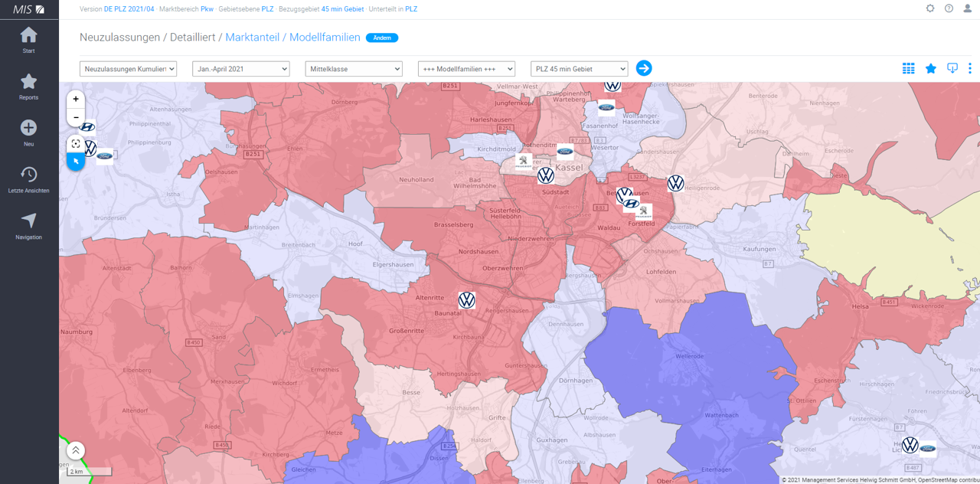
Task: Zoom in on the map
Action: click(76, 99)
